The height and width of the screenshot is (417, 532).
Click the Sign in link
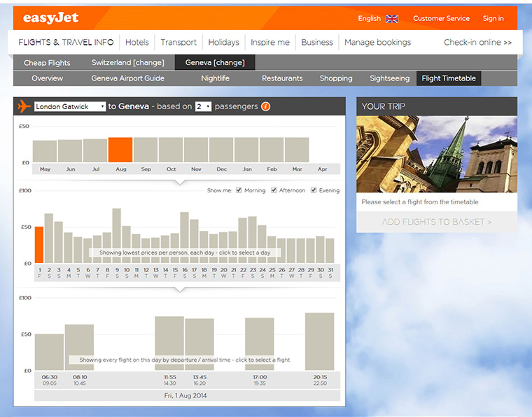493,19
